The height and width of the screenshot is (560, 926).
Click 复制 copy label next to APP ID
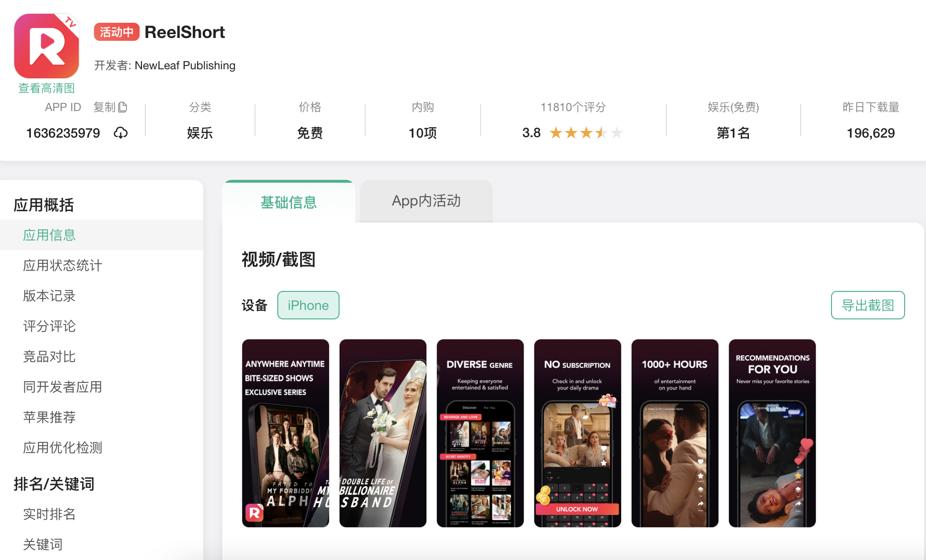[x=104, y=107]
